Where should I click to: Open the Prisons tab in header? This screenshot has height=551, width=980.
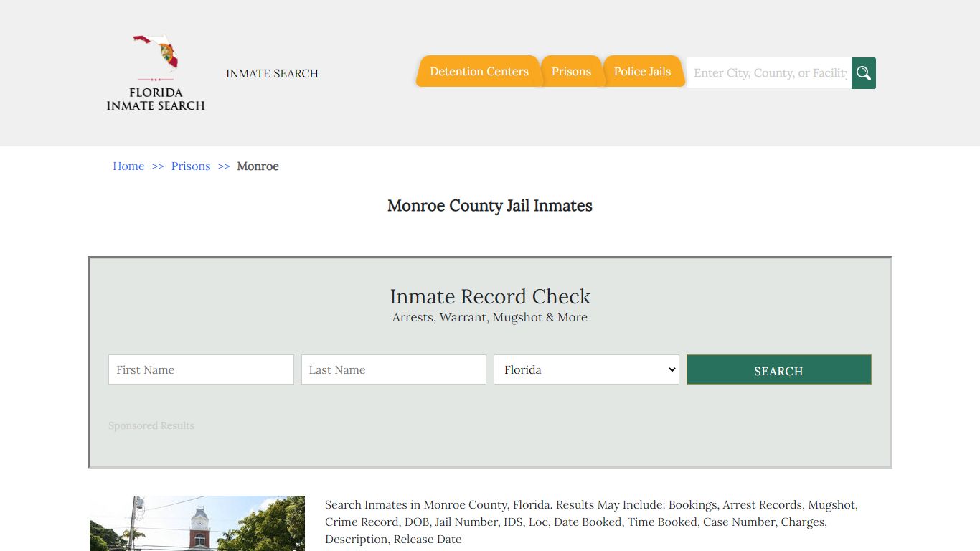pos(571,72)
